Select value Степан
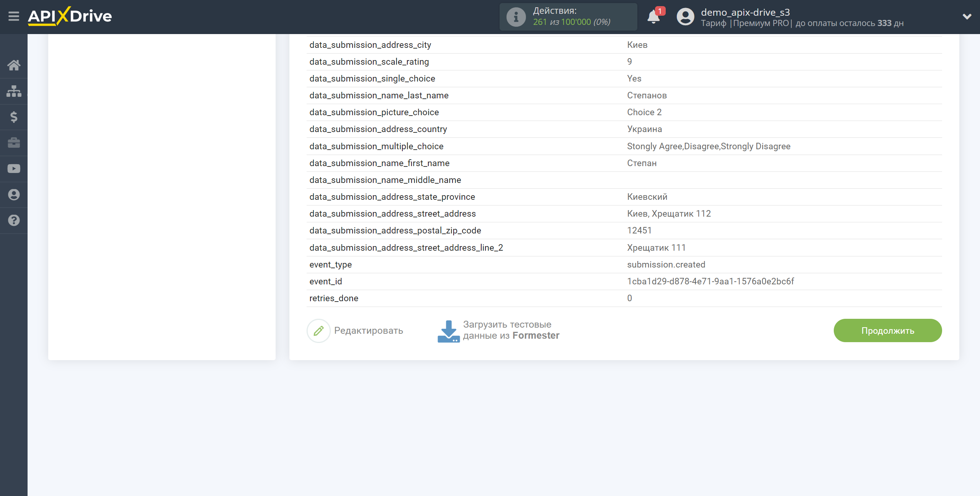The image size is (980, 496). click(642, 163)
